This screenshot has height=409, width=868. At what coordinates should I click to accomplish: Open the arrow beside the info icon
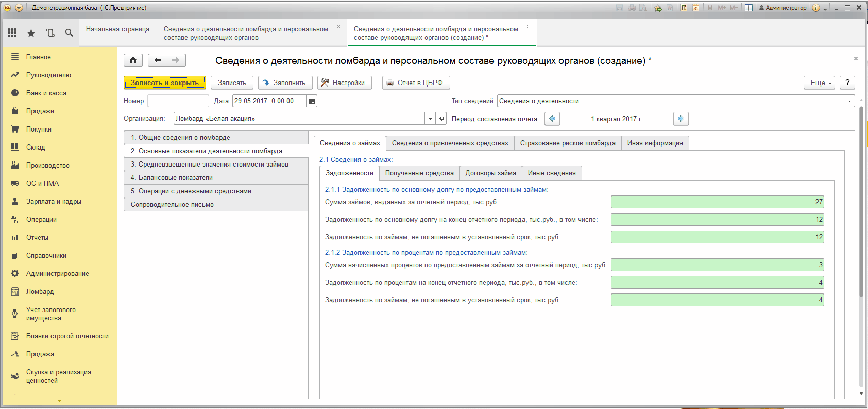point(825,8)
